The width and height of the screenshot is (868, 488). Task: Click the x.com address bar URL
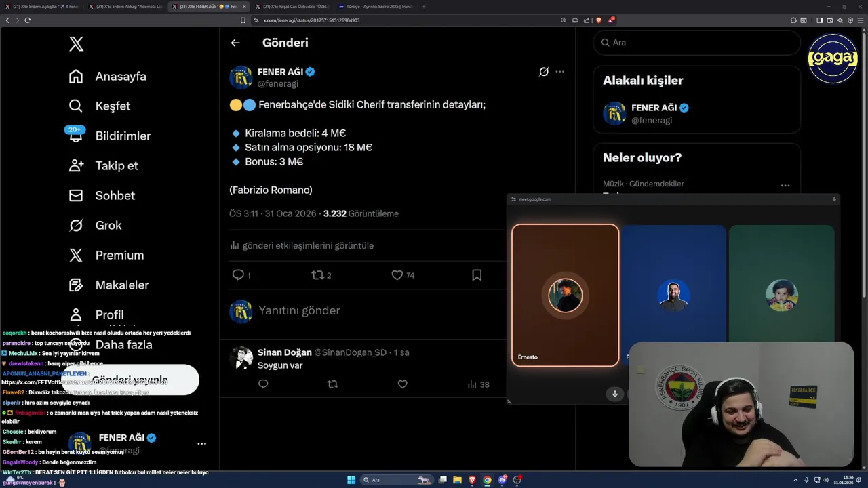311,20
